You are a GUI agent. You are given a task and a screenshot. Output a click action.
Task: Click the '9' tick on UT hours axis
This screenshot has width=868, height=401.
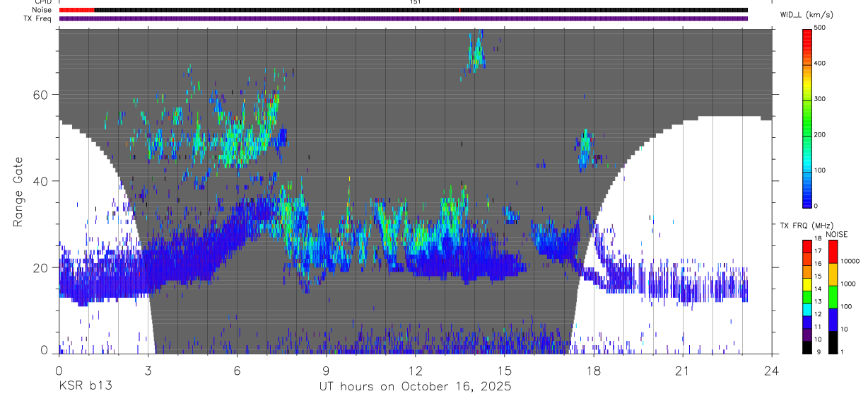pos(326,370)
